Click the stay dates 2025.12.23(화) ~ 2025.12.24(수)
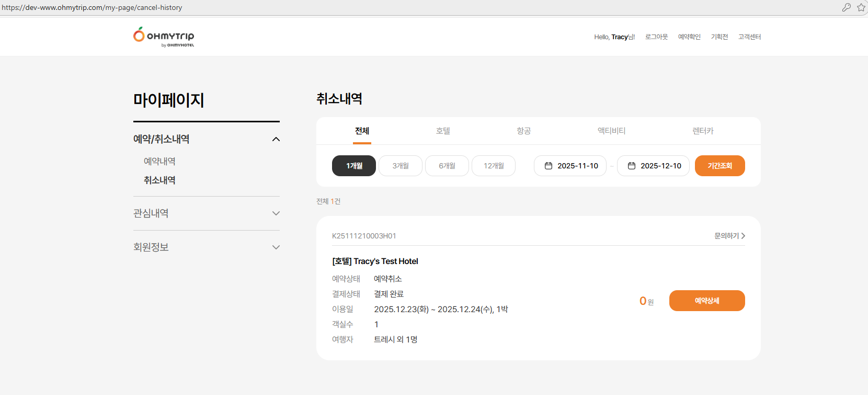The height and width of the screenshot is (400, 868). [x=433, y=310]
